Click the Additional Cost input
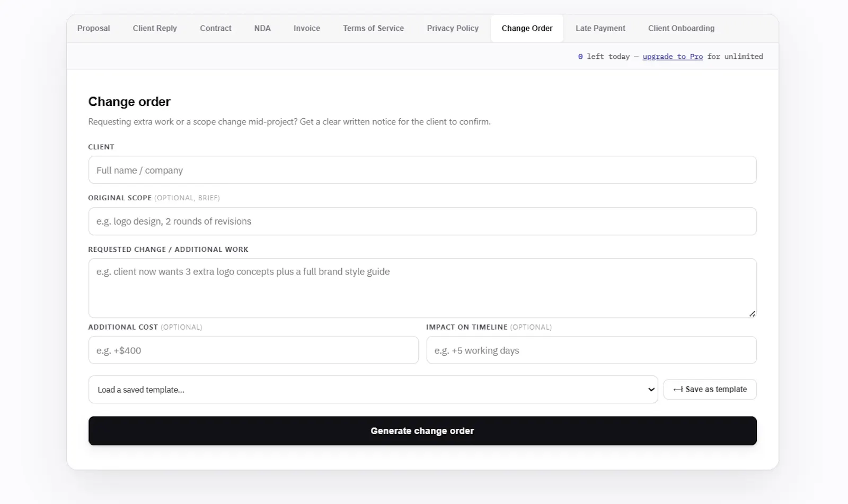The height and width of the screenshot is (504, 848). [253, 350]
